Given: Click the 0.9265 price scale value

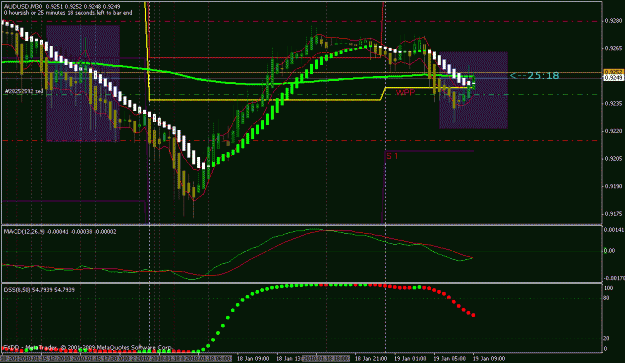Looking at the screenshot, I should click(x=613, y=48).
